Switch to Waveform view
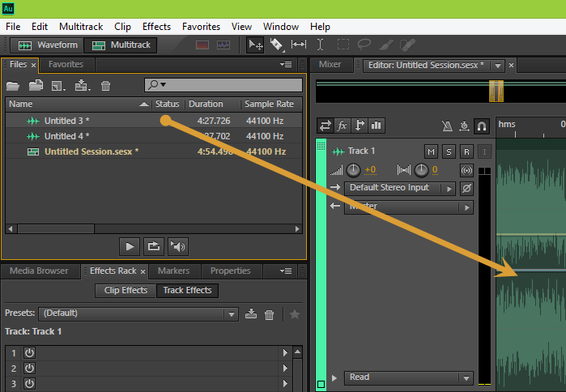This screenshot has width=566, height=392. pos(47,45)
